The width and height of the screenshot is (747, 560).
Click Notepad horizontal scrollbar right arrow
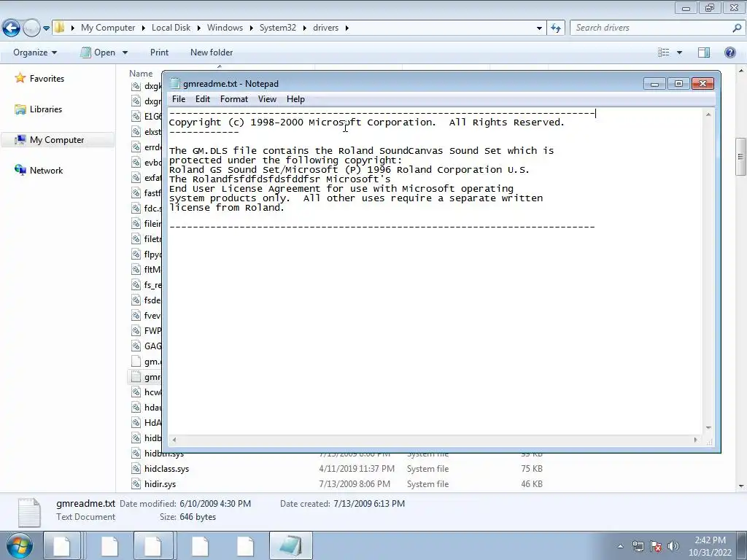point(695,440)
